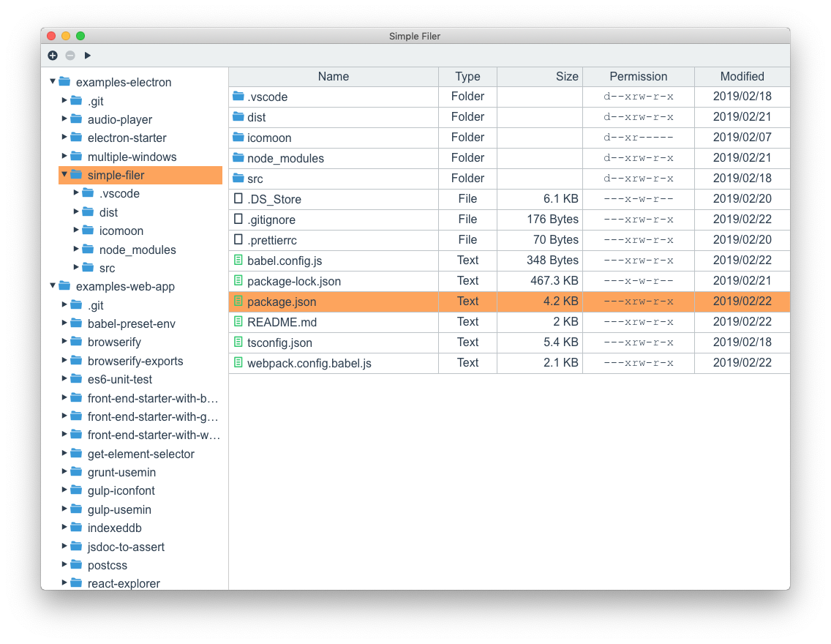Select gulp-usemin in the tree

click(x=119, y=509)
